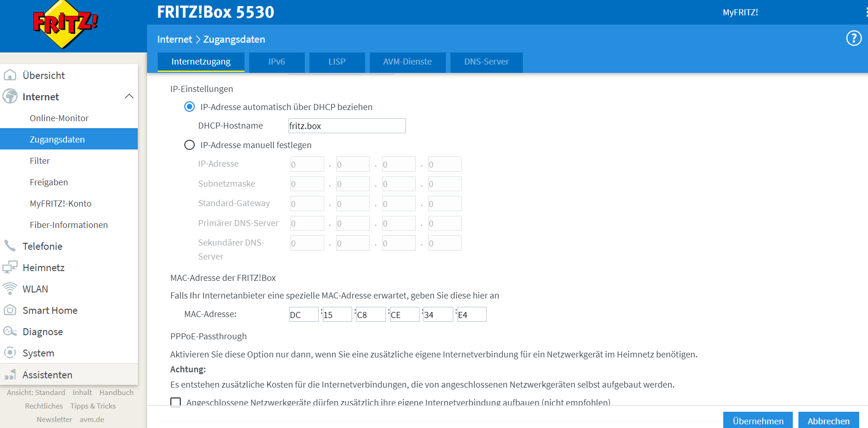The height and width of the screenshot is (428, 868).
Task: Select automatic DHCP IP address option
Action: [189, 107]
